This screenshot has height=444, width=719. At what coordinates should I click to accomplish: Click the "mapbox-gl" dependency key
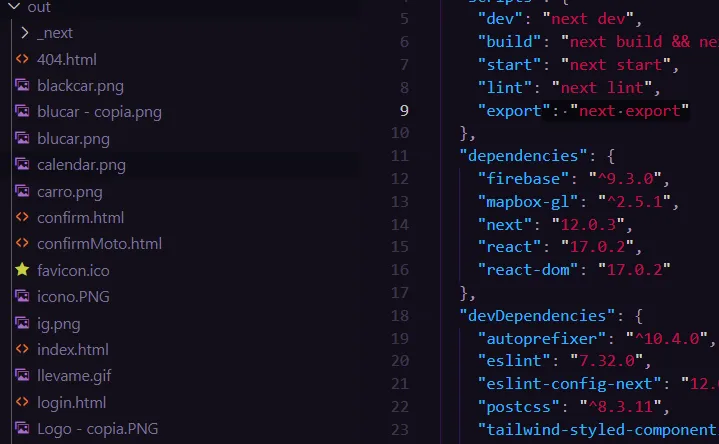[x=527, y=201]
